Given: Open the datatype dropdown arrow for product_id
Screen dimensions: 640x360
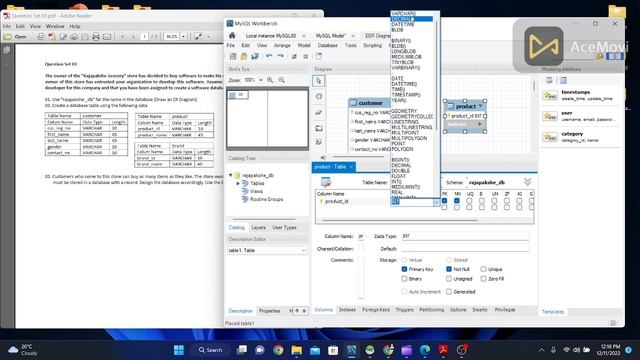Looking at the screenshot, I should click(436, 202).
